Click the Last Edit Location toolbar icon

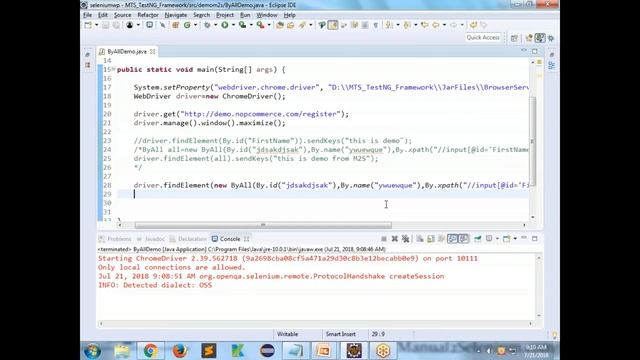pos(424,25)
